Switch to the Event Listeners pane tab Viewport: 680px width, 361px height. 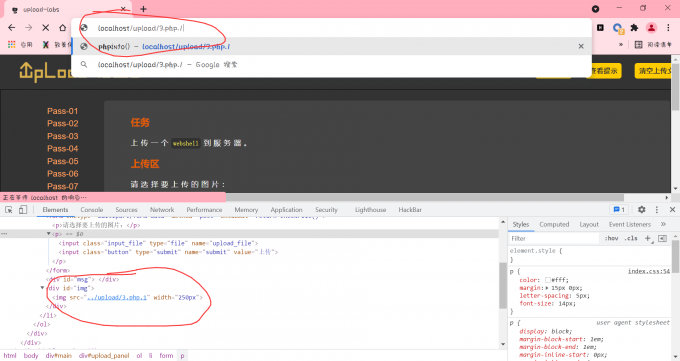coord(630,224)
